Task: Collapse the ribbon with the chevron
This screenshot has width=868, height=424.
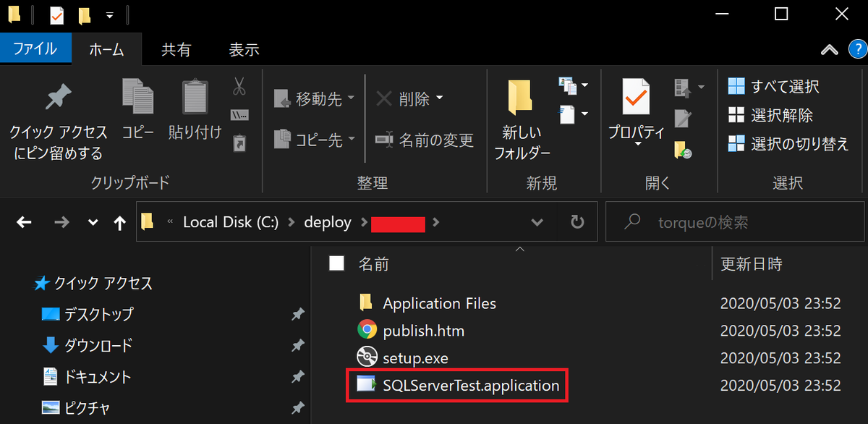Action: [830, 50]
